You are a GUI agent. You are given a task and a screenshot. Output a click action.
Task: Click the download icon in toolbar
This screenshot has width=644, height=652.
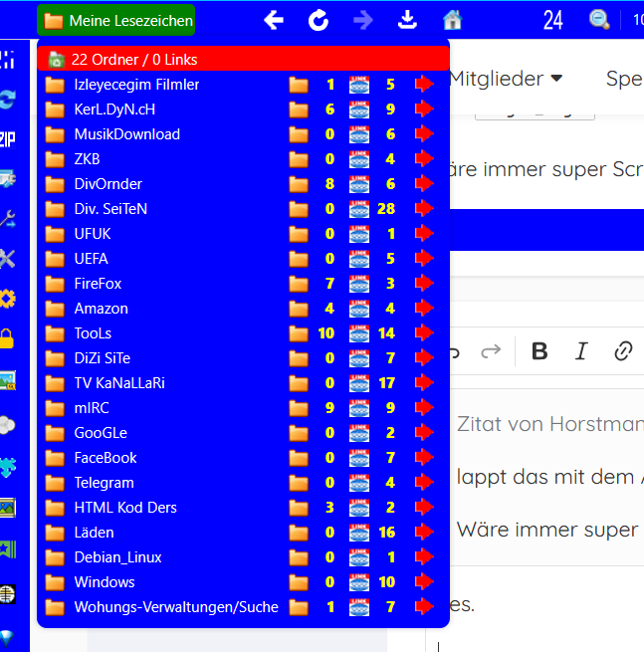pyautogui.click(x=407, y=20)
